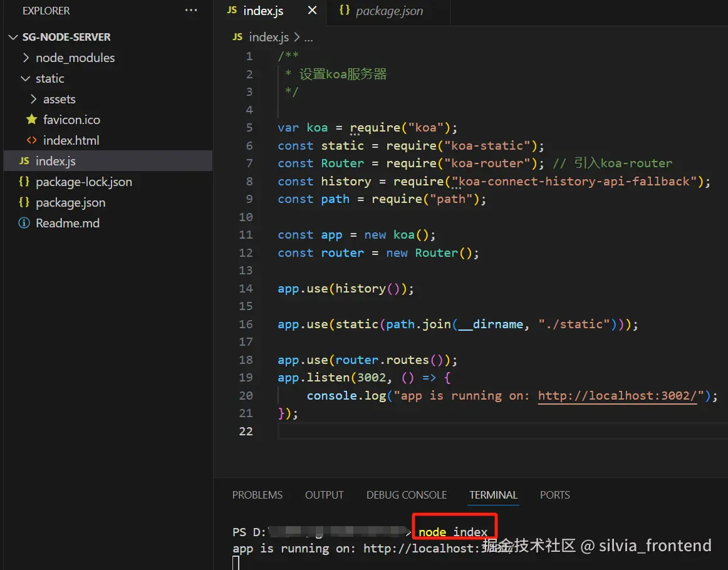728x570 pixels.
Task: Open Explorer more actions ellipsis menu
Action: coord(191,10)
